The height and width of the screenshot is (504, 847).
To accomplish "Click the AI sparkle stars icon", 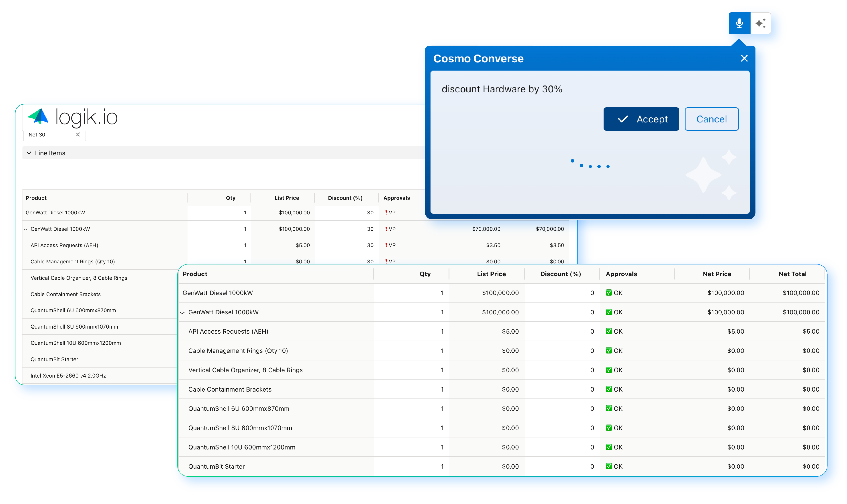I will point(760,23).
